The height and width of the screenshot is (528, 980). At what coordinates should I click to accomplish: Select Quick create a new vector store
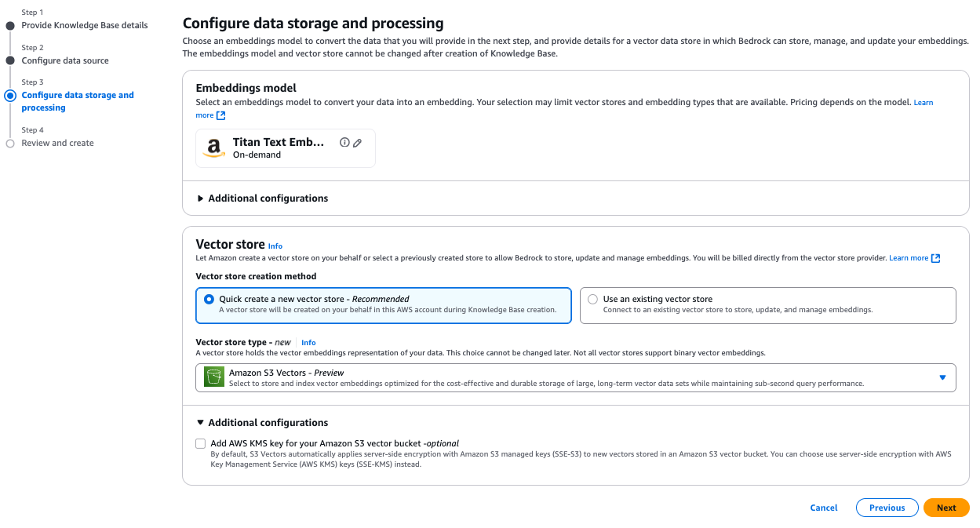tap(209, 299)
